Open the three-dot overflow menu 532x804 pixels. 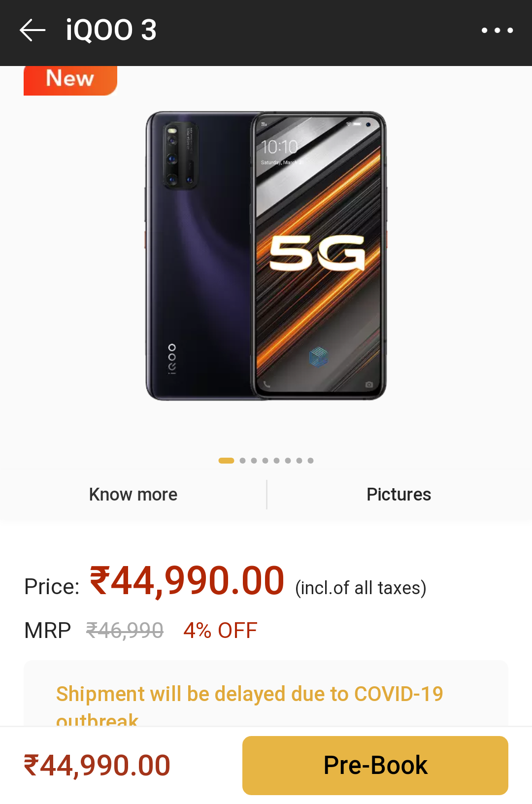[x=497, y=31]
